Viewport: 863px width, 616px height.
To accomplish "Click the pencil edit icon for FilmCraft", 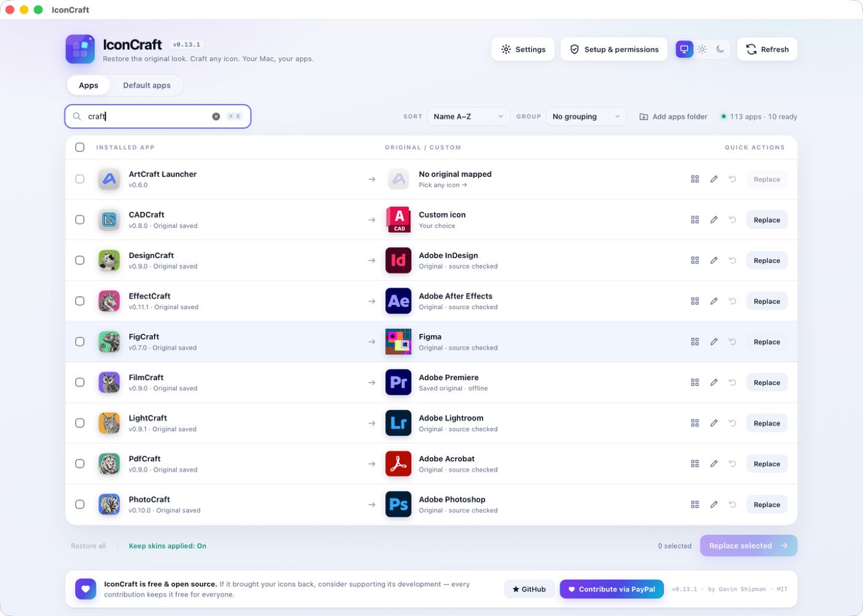I will [x=714, y=383].
